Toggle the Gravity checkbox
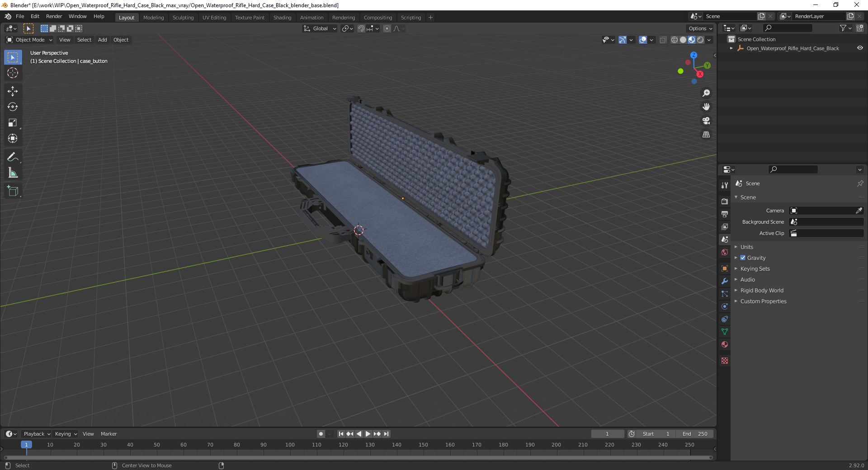The width and height of the screenshot is (868, 470). [743, 258]
